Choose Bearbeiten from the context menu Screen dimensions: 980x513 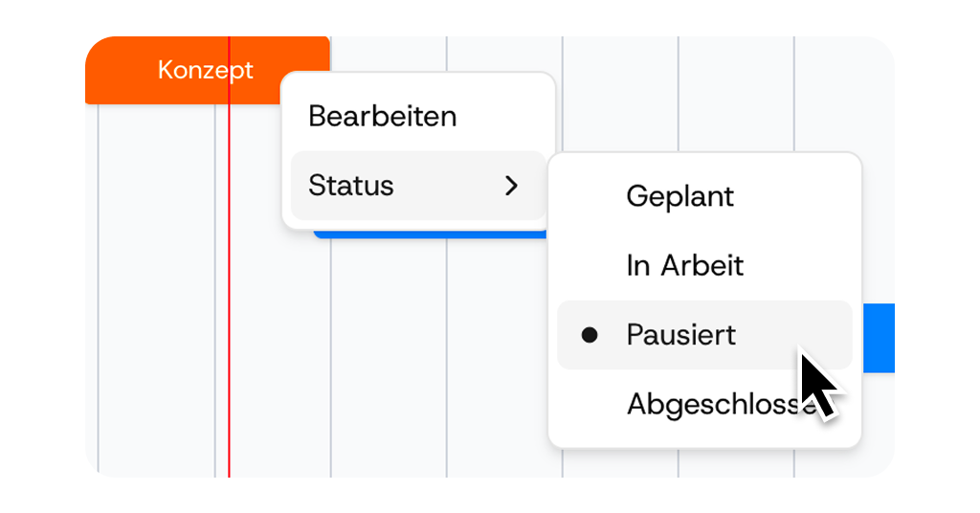tap(382, 117)
